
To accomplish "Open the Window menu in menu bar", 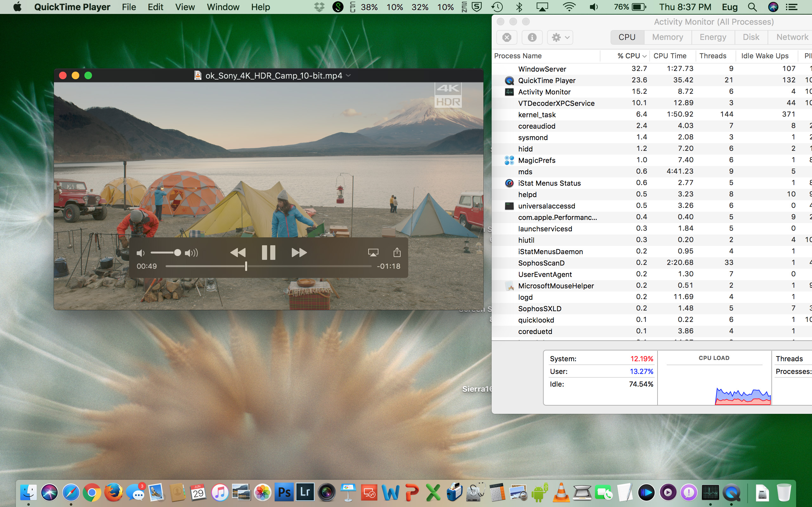I will (223, 7).
